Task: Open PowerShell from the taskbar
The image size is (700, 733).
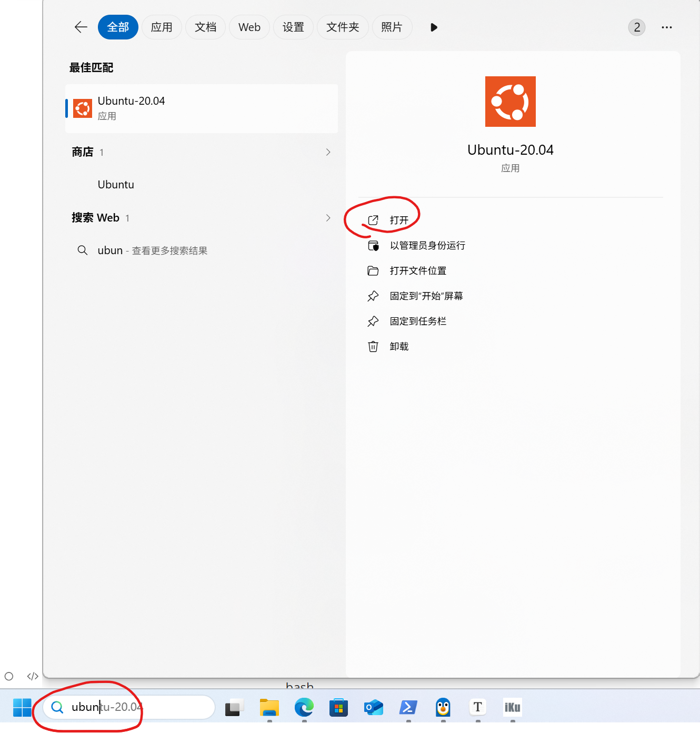Action: tap(408, 707)
